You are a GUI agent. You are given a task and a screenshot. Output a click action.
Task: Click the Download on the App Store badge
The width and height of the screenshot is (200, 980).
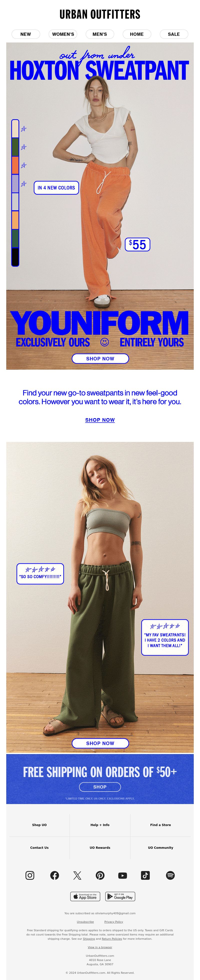click(x=85, y=897)
